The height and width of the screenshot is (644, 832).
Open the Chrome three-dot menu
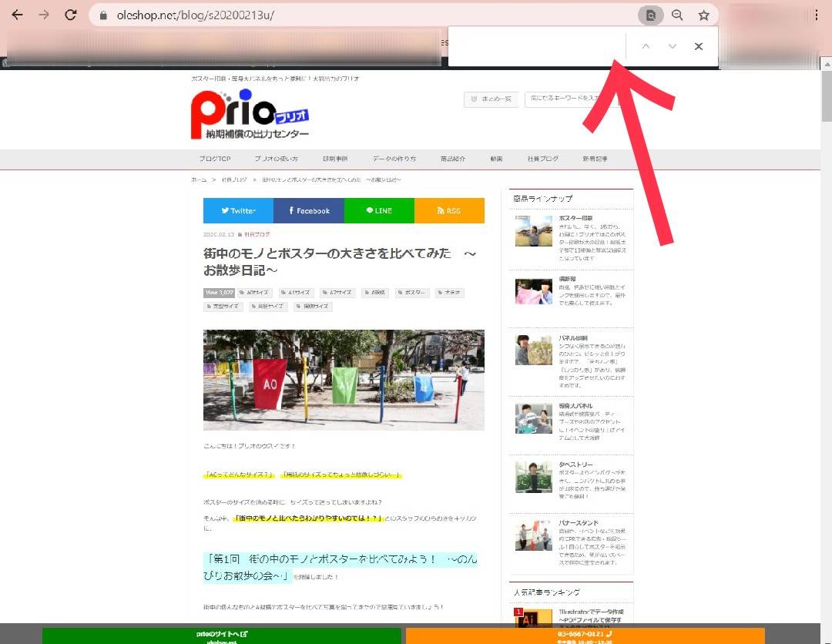[x=816, y=15]
